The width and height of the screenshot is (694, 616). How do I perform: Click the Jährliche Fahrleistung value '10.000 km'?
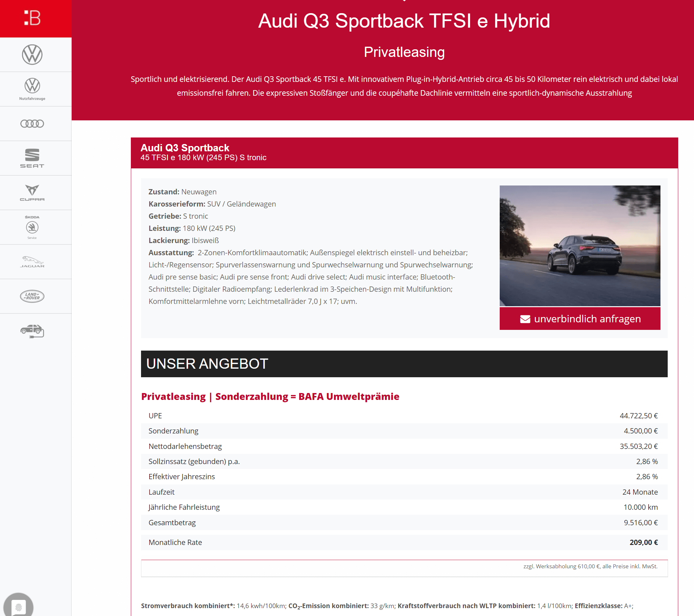(640, 507)
